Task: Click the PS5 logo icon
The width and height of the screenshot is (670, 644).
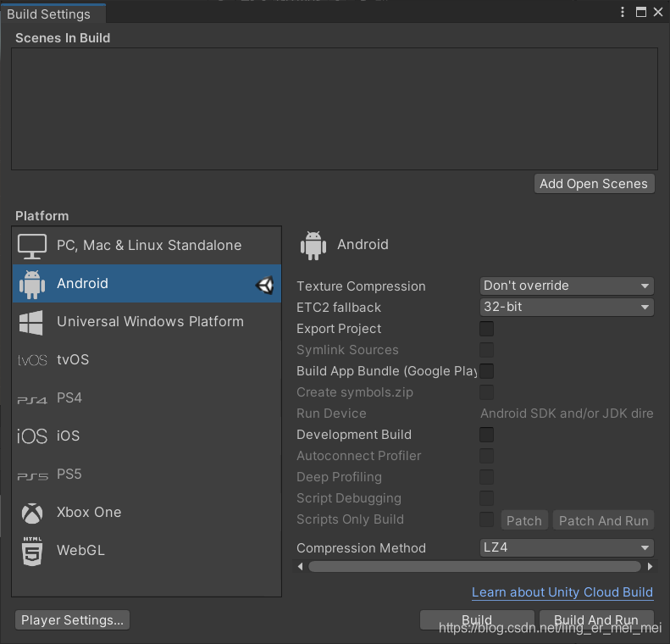Action: pos(32,476)
